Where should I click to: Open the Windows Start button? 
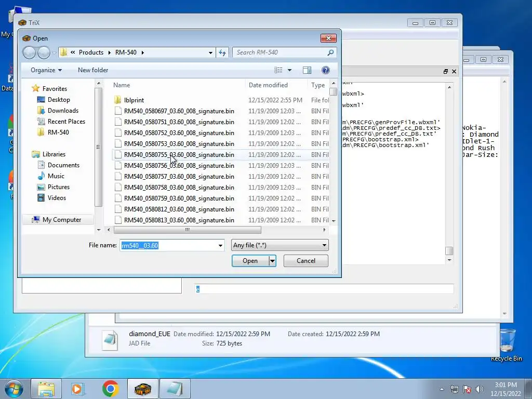(x=14, y=389)
